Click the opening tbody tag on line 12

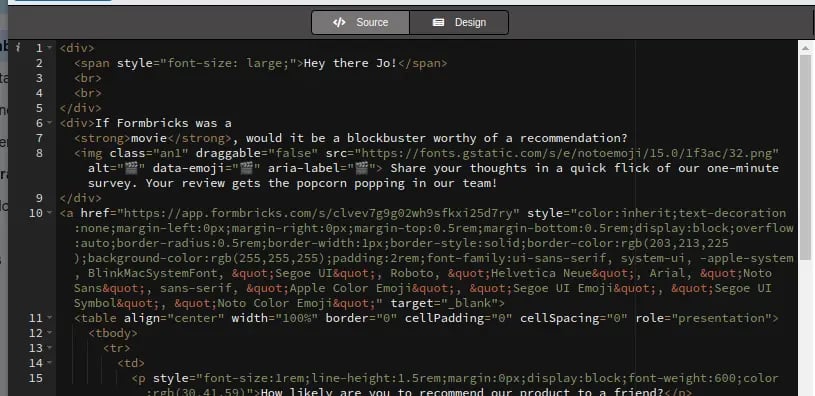tap(113, 333)
